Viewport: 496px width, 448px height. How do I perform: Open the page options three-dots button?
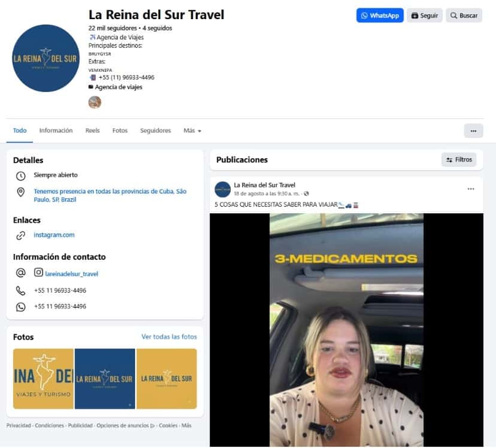[x=473, y=131]
